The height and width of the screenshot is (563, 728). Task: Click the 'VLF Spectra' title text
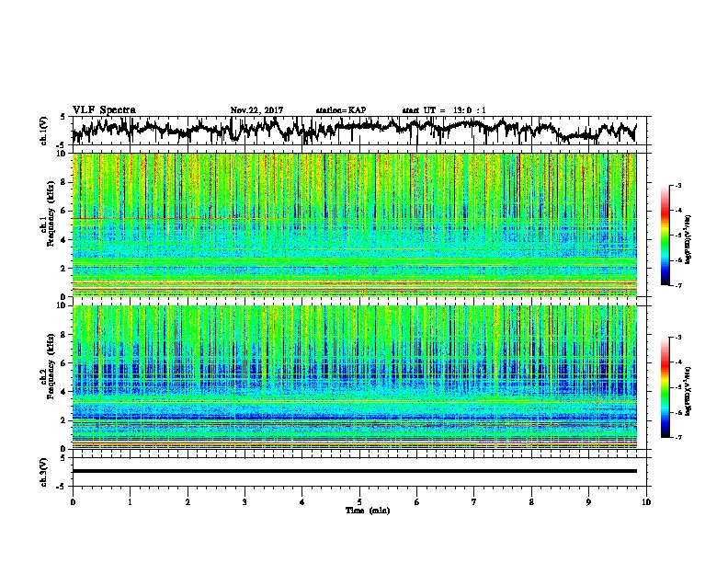click(x=104, y=110)
